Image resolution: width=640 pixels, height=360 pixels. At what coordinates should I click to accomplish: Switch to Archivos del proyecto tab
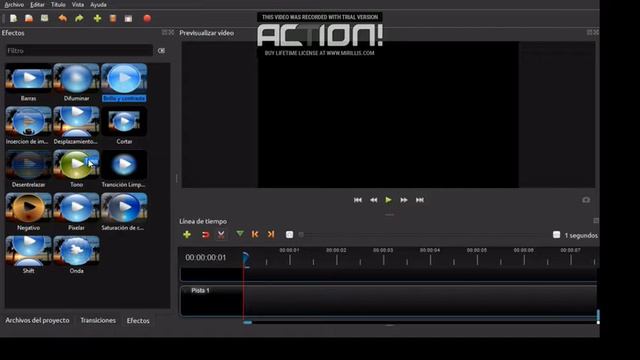[x=37, y=320]
